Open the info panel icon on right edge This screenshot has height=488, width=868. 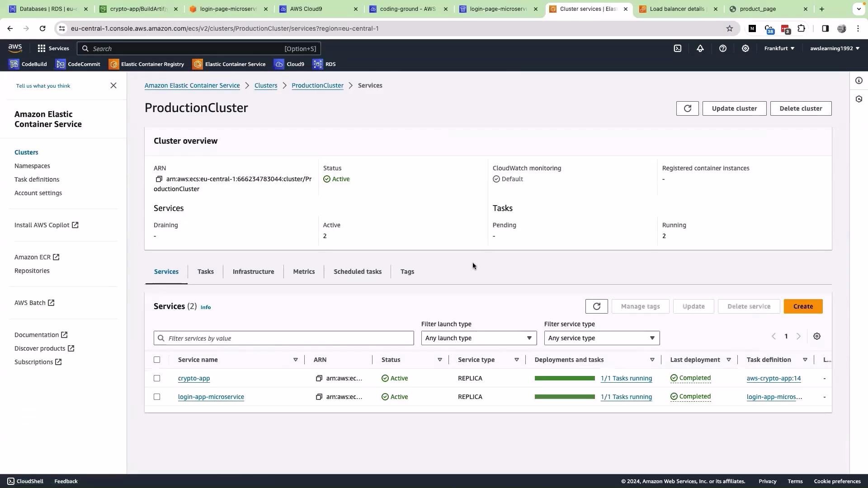859,81
